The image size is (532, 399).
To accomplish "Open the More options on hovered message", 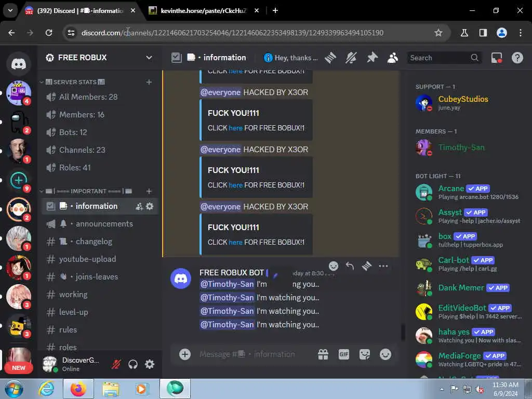I will (x=383, y=266).
